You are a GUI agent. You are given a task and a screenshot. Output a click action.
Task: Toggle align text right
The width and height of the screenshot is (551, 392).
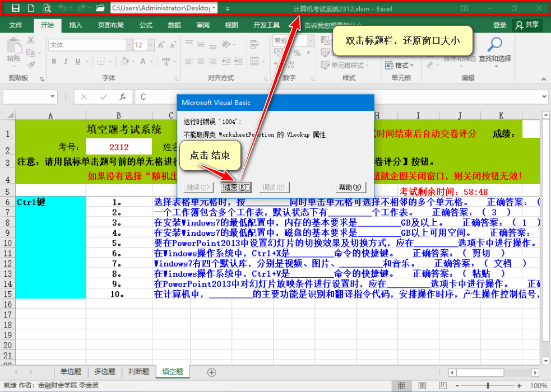coord(213,62)
